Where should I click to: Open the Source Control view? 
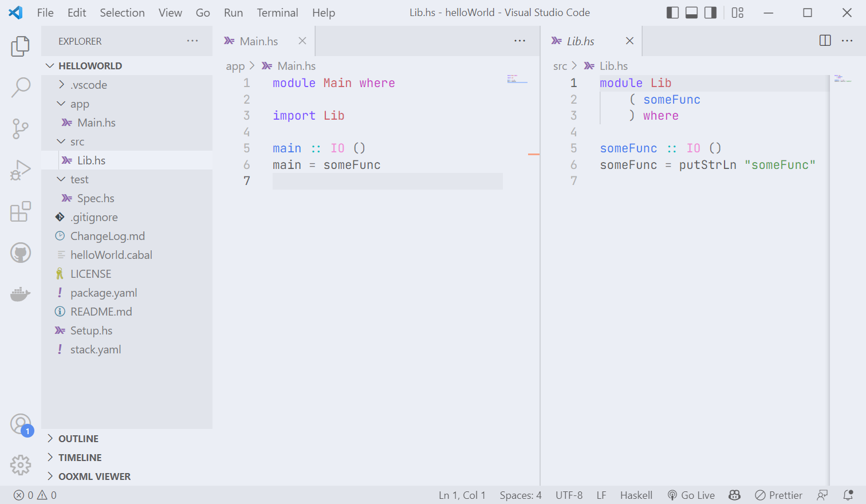[x=21, y=129]
